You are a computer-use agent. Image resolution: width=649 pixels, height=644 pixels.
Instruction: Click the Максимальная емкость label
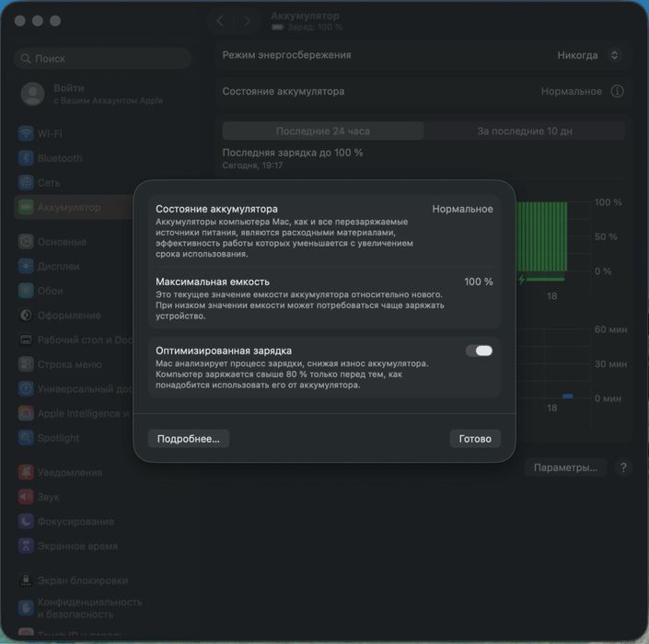213,282
